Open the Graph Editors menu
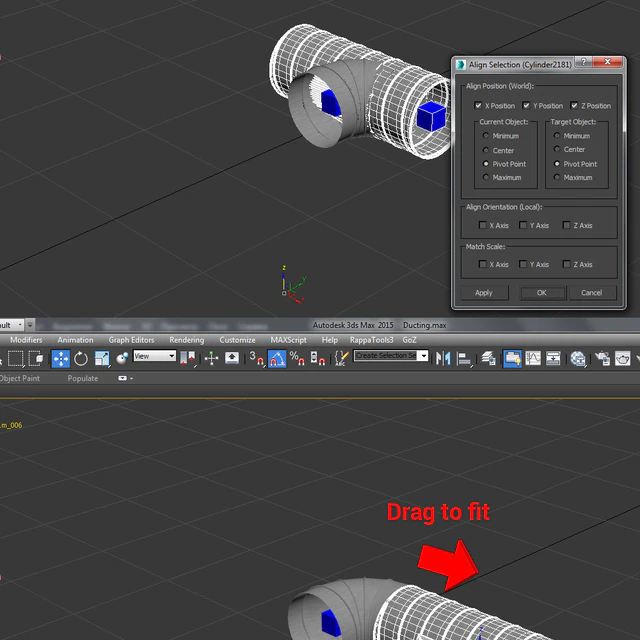This screenshot has height=640, width=640. 131,340
